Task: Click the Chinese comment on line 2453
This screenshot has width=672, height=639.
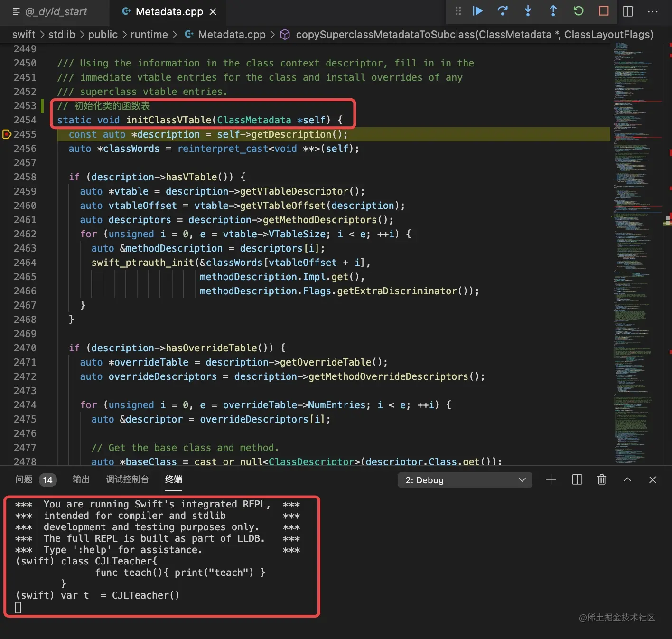Action: click(103, 106)
